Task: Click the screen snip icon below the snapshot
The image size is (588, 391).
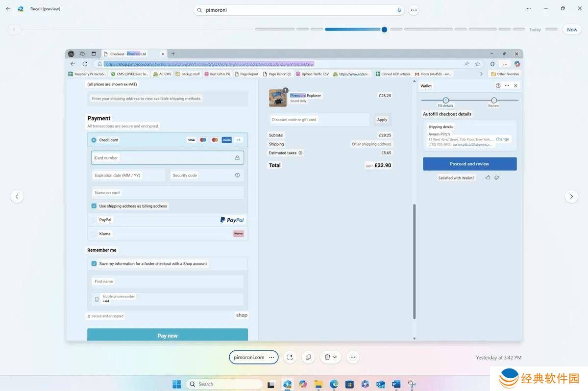Action: point(290,357)
